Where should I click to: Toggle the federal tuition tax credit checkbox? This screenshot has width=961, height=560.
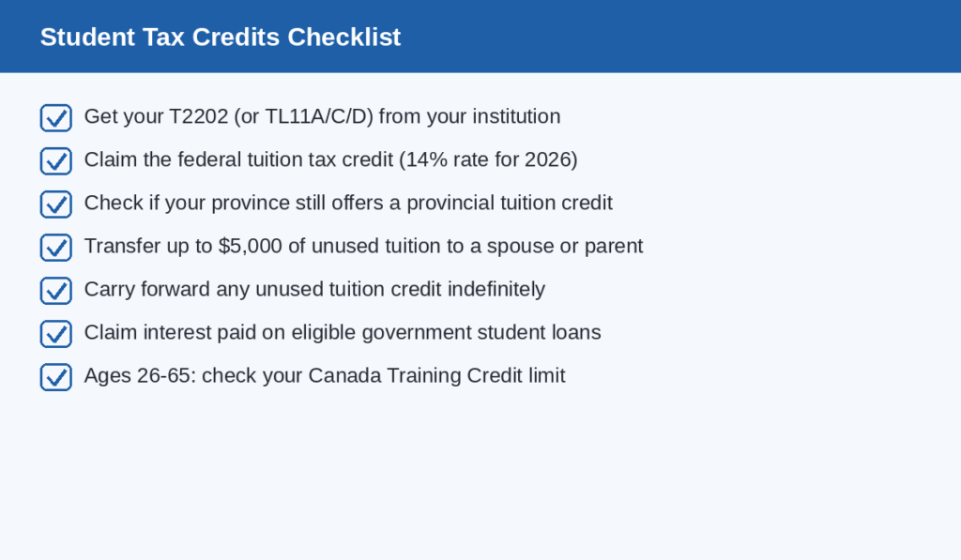click(x=56, y=161)
